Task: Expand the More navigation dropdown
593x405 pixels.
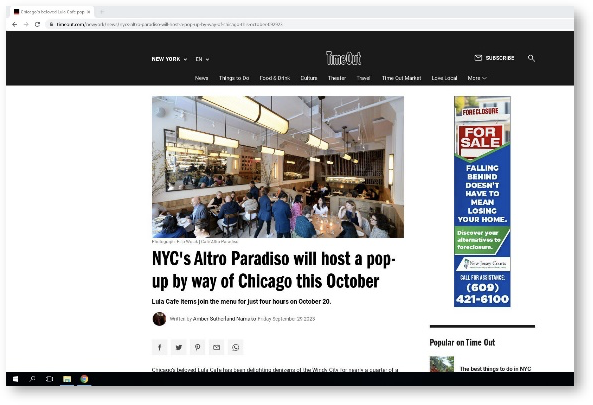Action: pos(477,78)
